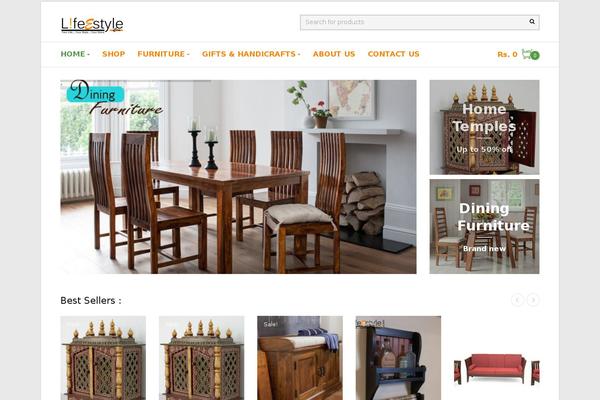This screenshot has width=600, height=400.
Task: Open the Dining Furniture Brand new banner
Action: tap(484, 227)
